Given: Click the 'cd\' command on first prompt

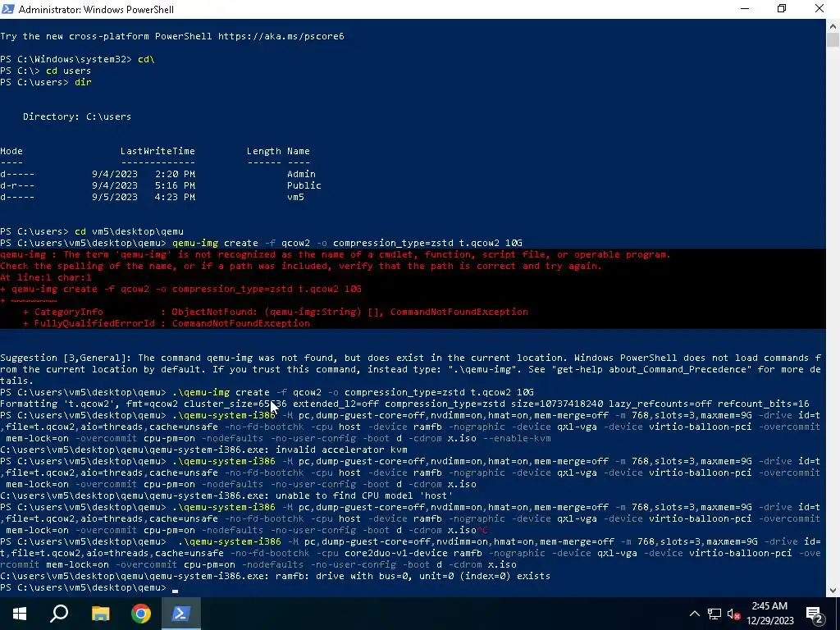Looking at the screenshot, I should [146, 59].
